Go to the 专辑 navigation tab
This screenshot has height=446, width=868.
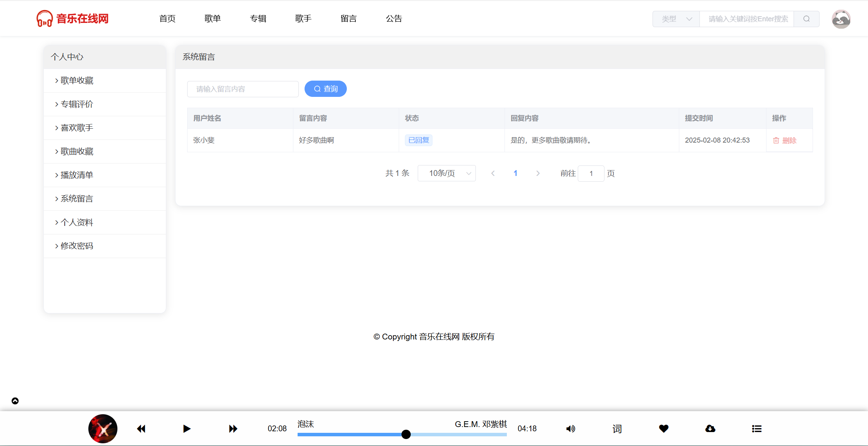258,19
